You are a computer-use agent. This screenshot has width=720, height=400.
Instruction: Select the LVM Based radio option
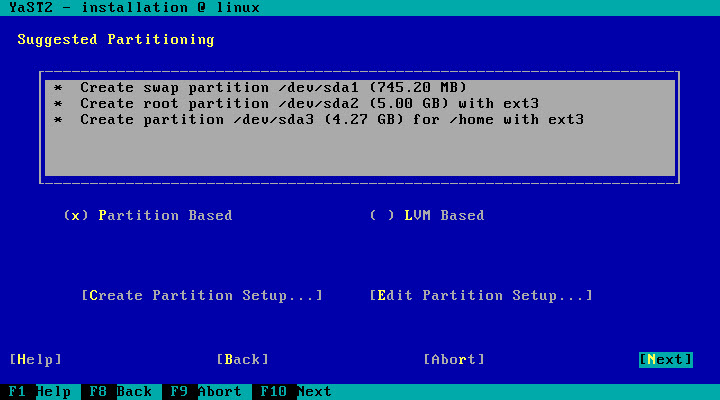427,215
